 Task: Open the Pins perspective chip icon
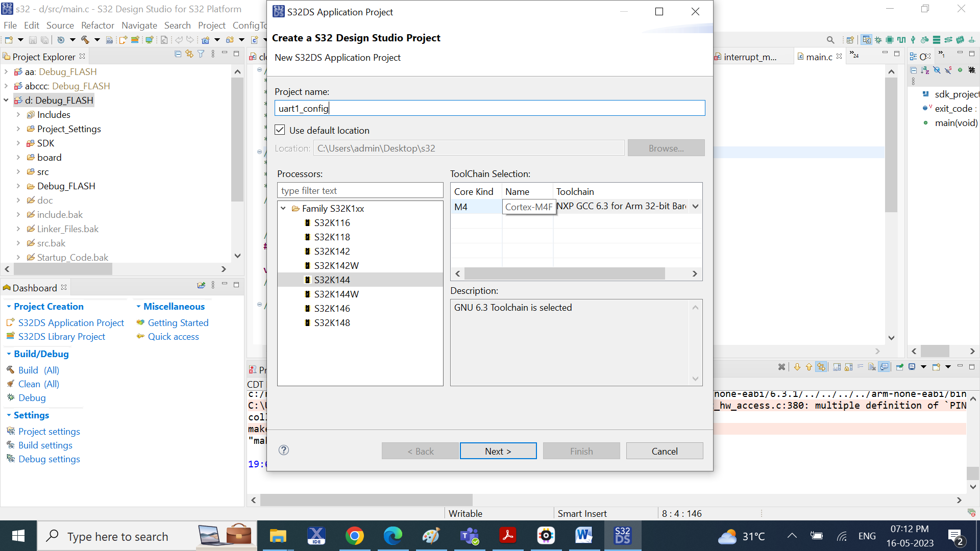pyautogui.click(x=890, y=40)
